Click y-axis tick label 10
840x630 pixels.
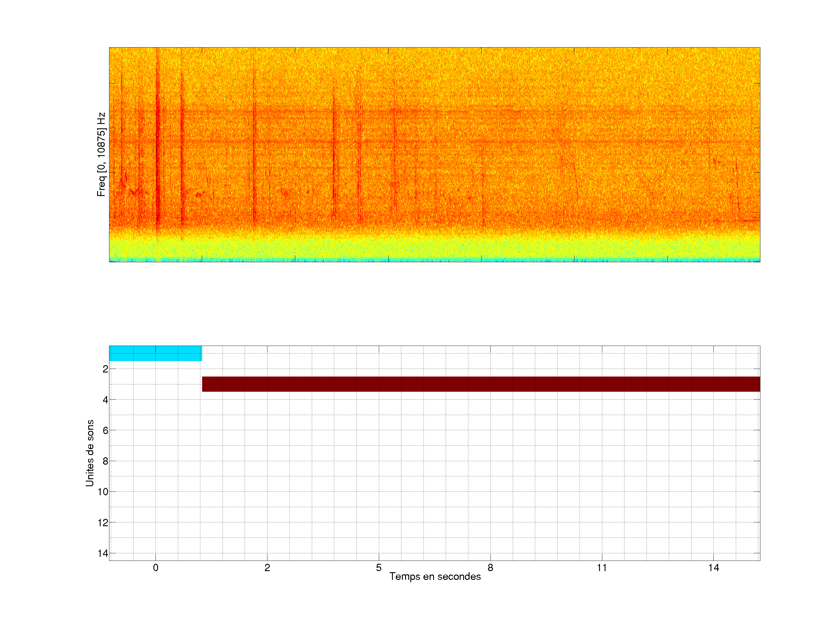[103, 492]
